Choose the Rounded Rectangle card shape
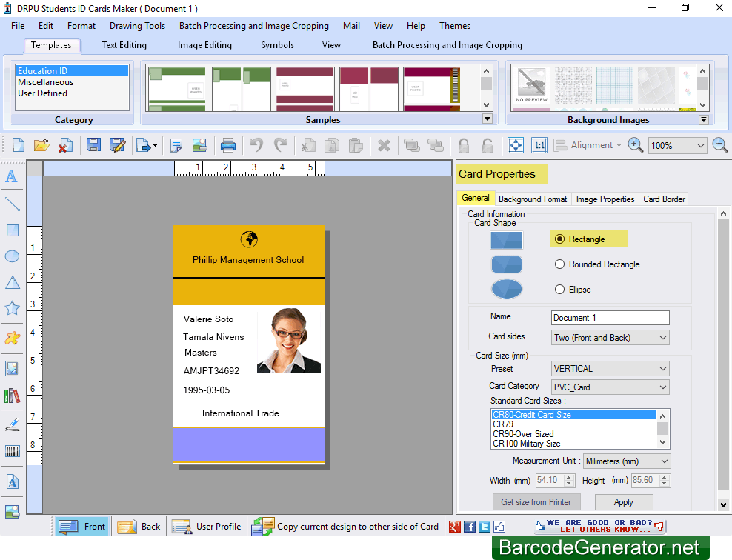The width and height of the screenshot is (732, 560). 559,264
